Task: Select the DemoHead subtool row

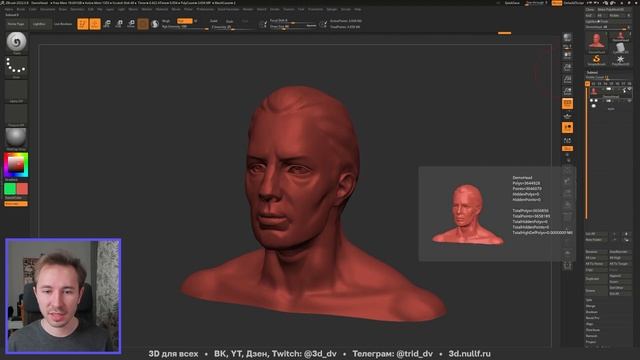Action: point(611,92)
